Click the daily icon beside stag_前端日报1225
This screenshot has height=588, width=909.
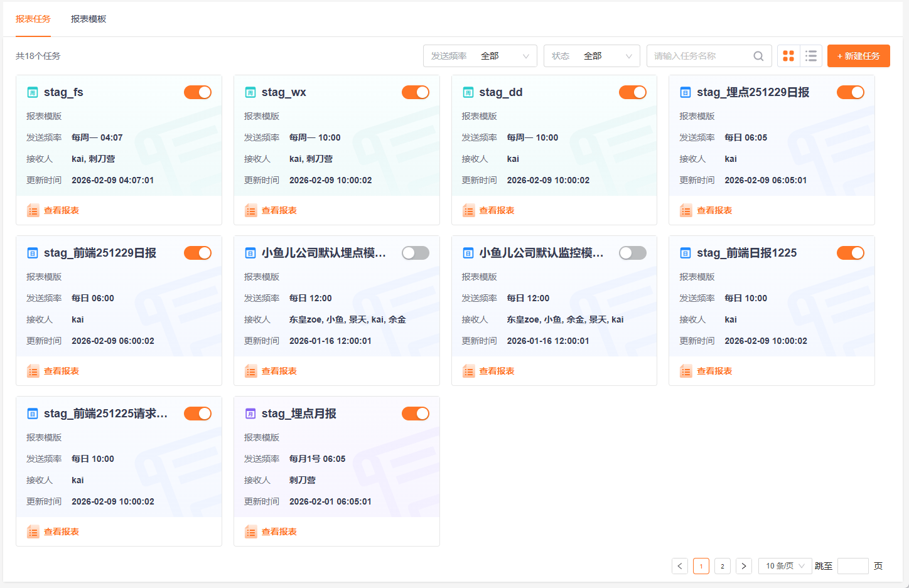point(686,253)
